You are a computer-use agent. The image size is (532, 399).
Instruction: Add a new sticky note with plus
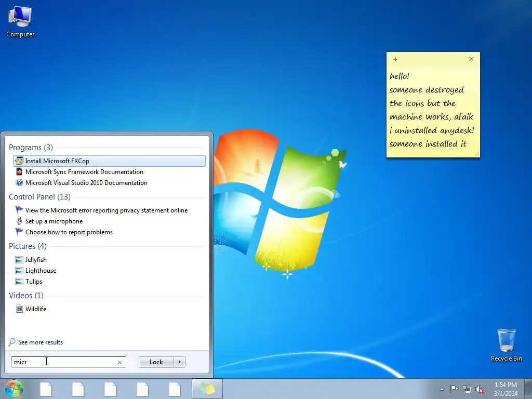click(x=395, y=59)
